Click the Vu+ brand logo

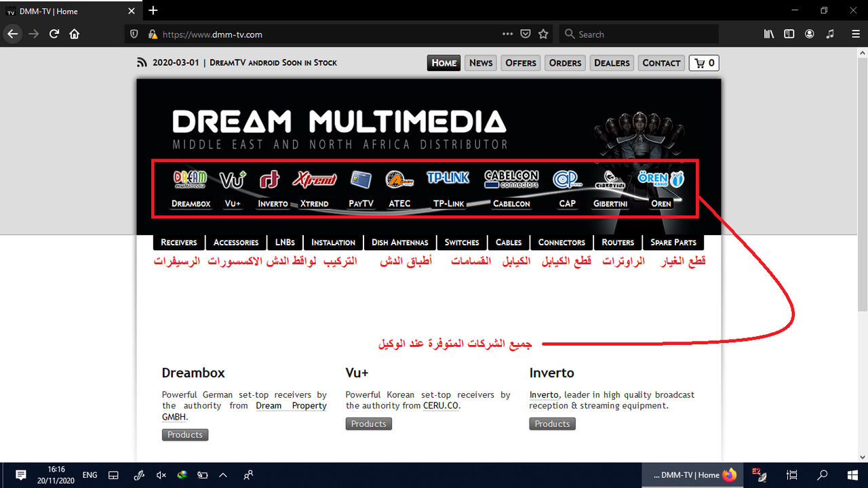click(233, 180)
